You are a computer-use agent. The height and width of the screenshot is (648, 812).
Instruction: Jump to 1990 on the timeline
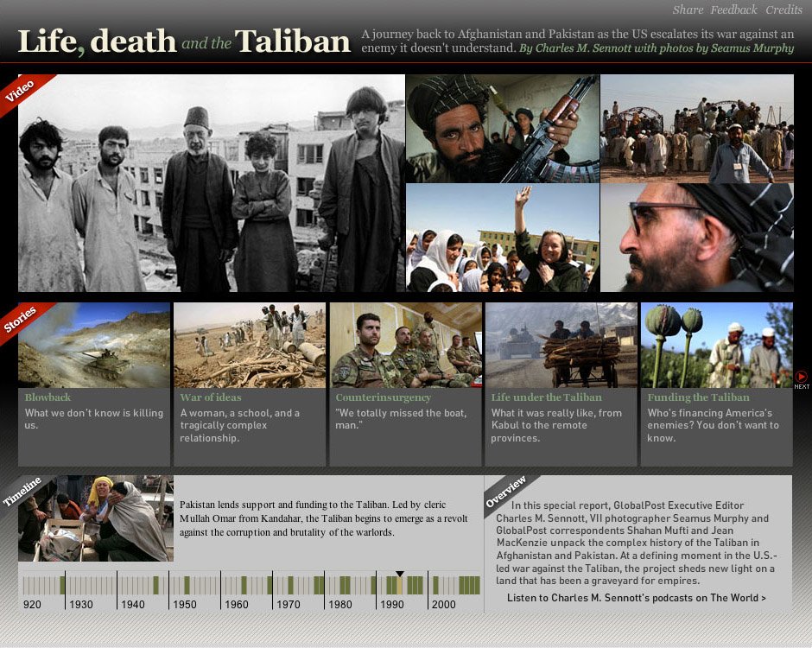point(392,604)
